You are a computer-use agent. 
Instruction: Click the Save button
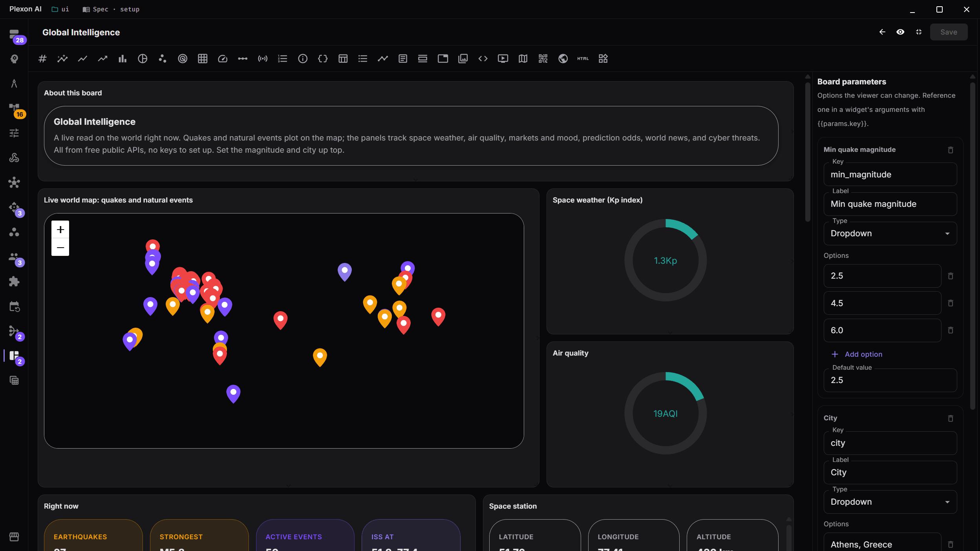click(949, 32)
